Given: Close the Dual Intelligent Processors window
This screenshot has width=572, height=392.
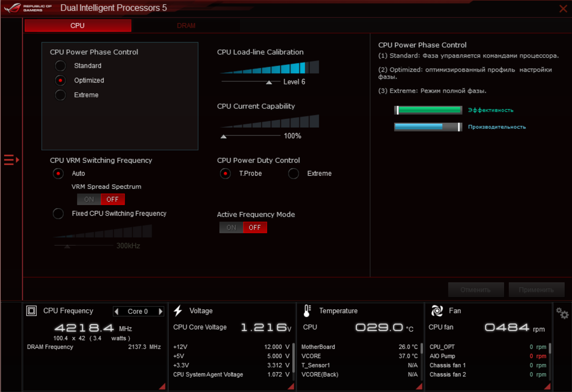Looking at the screenshot, I should 563,9.
